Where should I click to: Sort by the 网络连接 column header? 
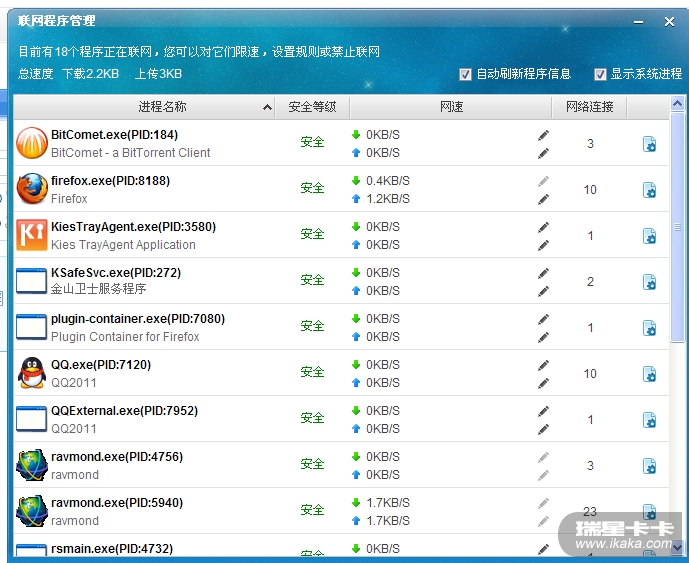pyautogui.click(x=589, y=107)
